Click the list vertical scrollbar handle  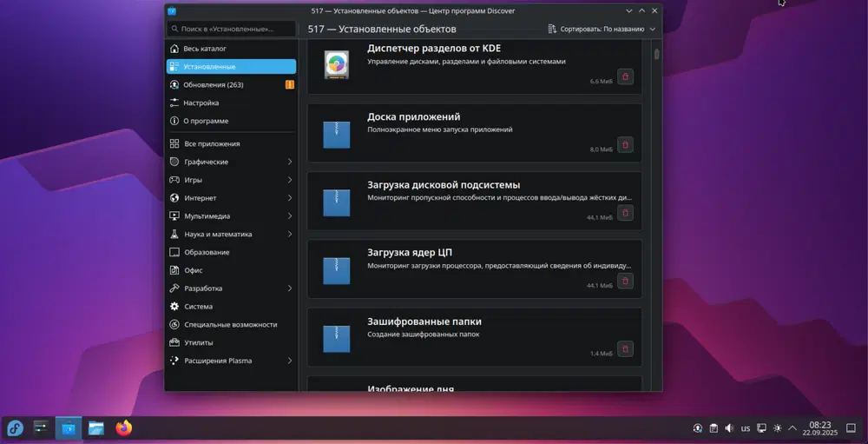click(x=657, y=54)
